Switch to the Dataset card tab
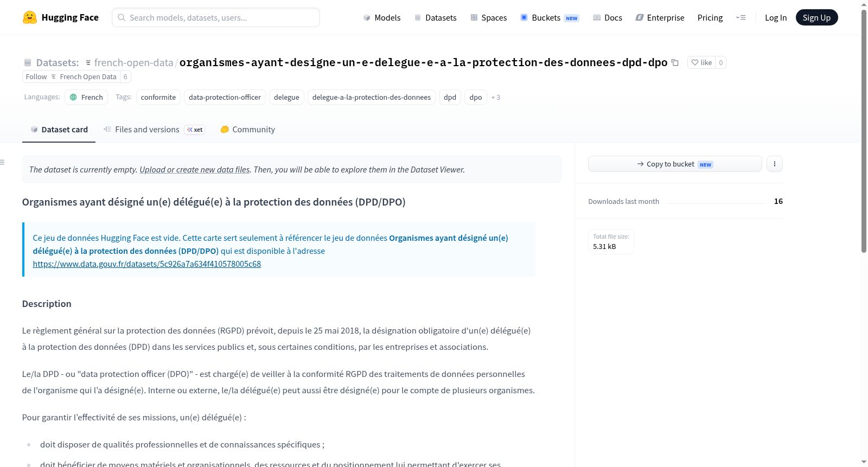 (x=59, y=130)
